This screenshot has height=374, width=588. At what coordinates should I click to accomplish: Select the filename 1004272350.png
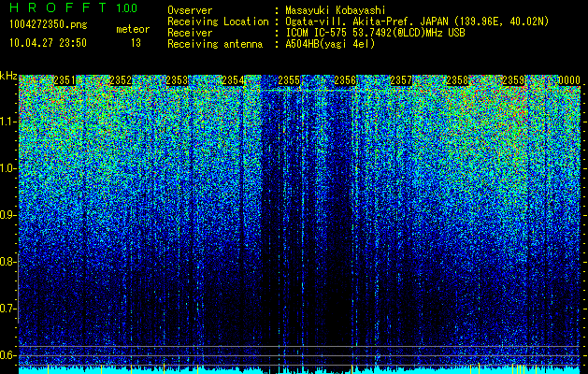[49, 24]
